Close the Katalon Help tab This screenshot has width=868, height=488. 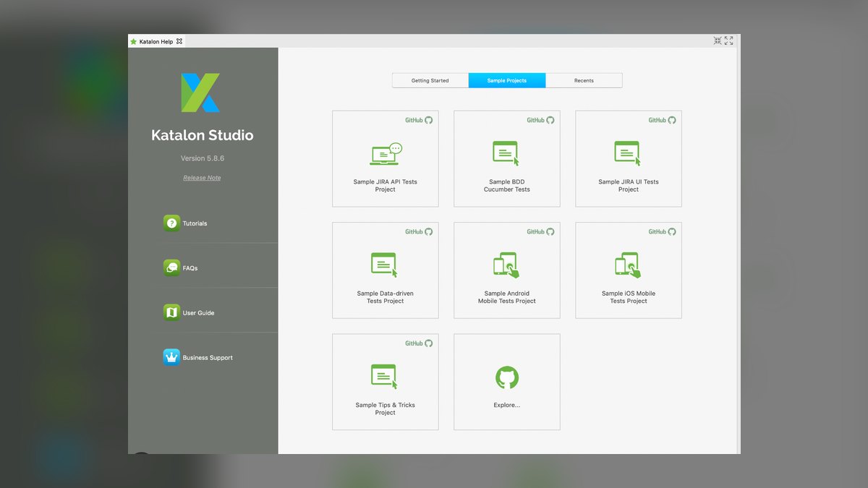tap(179, 41)
